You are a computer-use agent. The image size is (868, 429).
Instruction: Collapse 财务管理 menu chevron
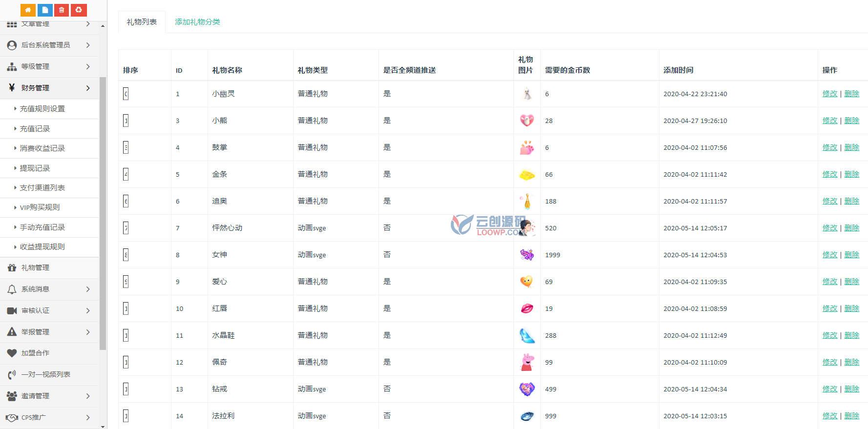click(x=88, y=88)
